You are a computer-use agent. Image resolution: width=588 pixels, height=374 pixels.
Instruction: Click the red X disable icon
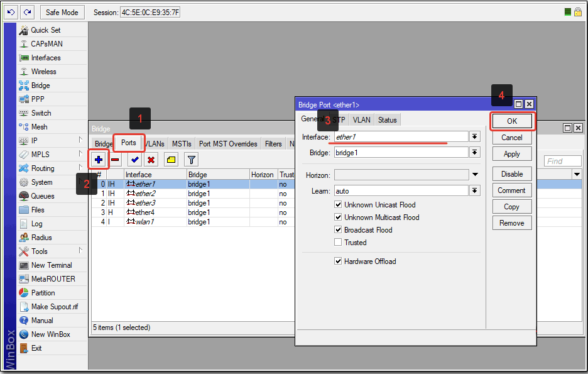(x=151, y=160)
